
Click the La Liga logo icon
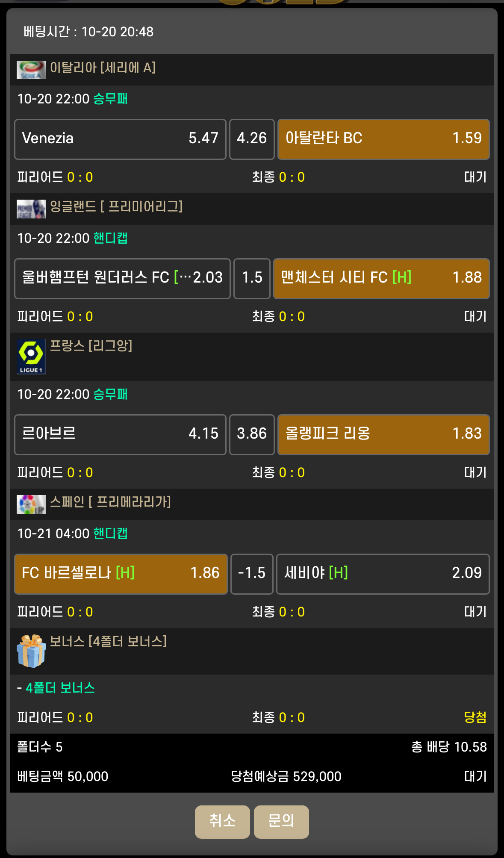point(31,504)
